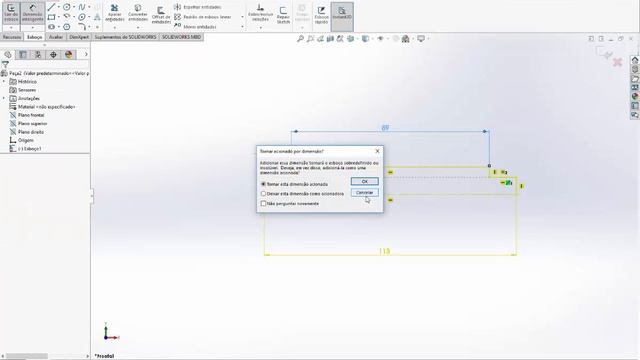This screenshot has height=360, width=640.
Task: Click the cancel sketch red X corner icon
Action: 618,62
